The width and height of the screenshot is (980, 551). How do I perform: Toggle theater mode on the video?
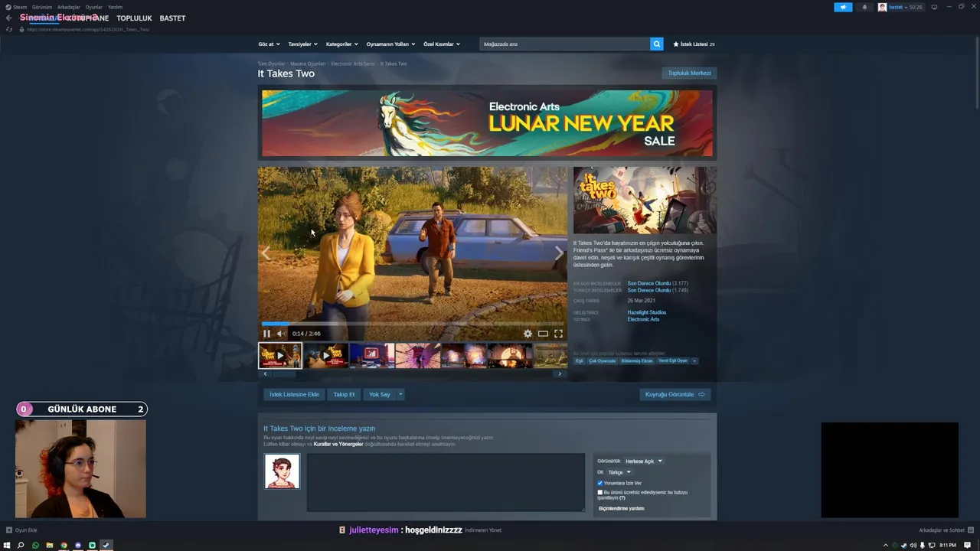(543, 334)
